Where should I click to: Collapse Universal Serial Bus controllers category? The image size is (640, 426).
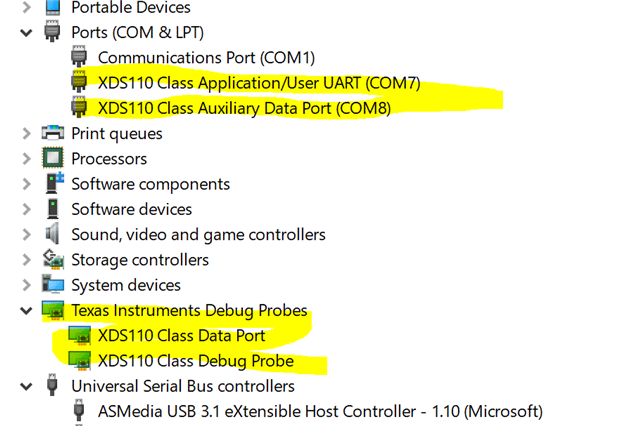click(x=26, y=386)
